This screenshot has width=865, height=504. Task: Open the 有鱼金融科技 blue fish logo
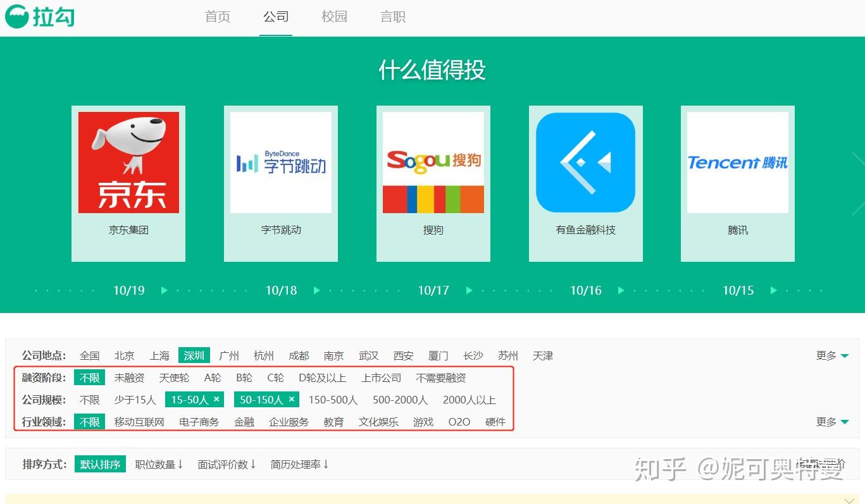(585, 163)
